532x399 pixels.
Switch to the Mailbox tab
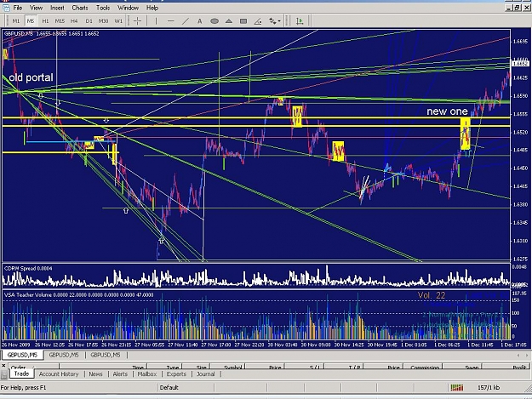[x=147, y=374]
